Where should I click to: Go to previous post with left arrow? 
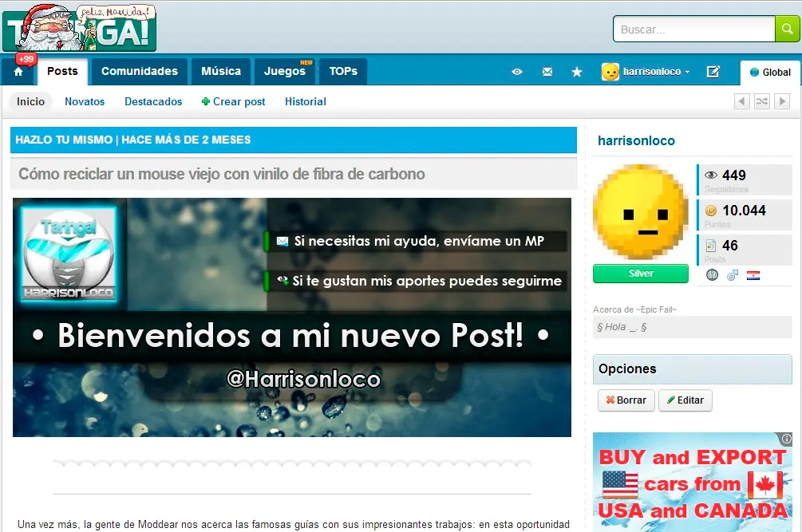click(x=741, y=101)
